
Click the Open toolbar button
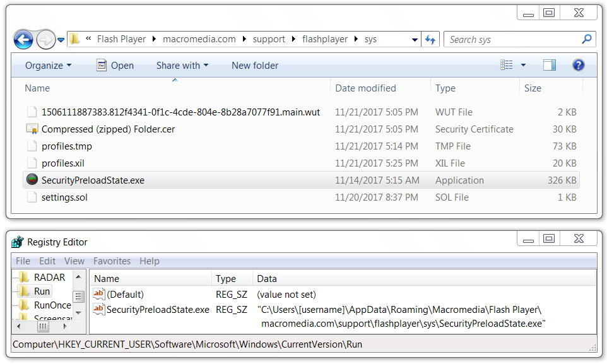tap(115, 66)
